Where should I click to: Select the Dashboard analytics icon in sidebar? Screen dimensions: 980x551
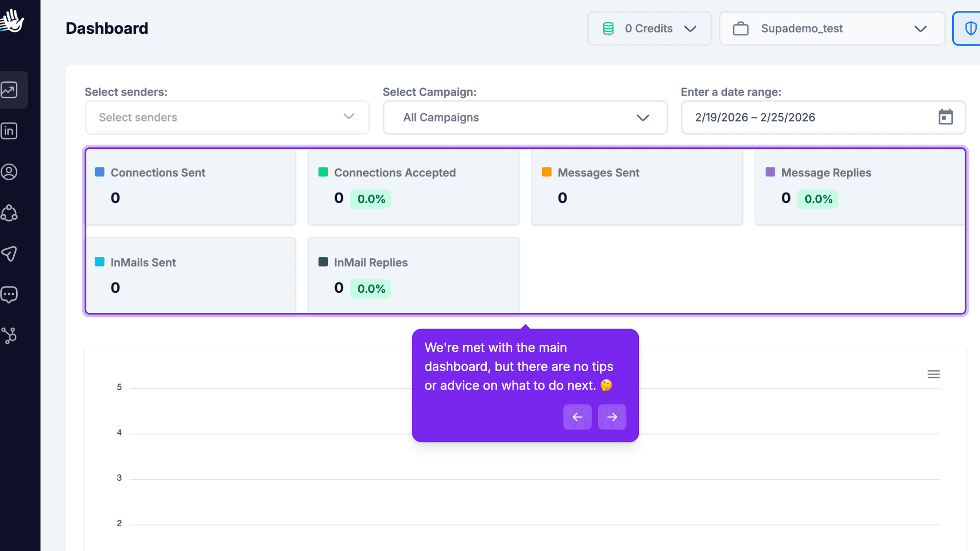pos(10,89)
